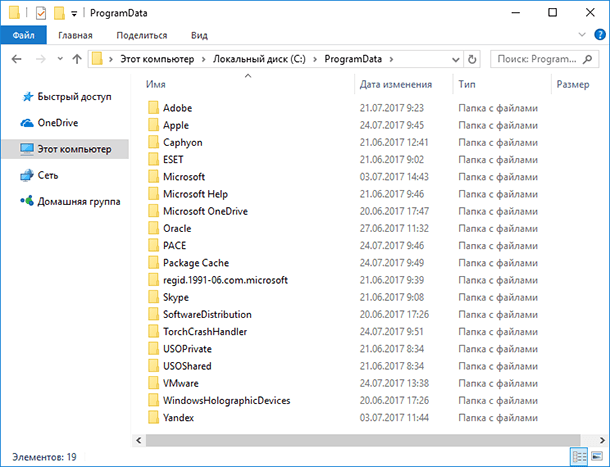Viewport: 610px width, 467px height.
Task: Open the Файл menu
Action: click(x=23, y=35)
